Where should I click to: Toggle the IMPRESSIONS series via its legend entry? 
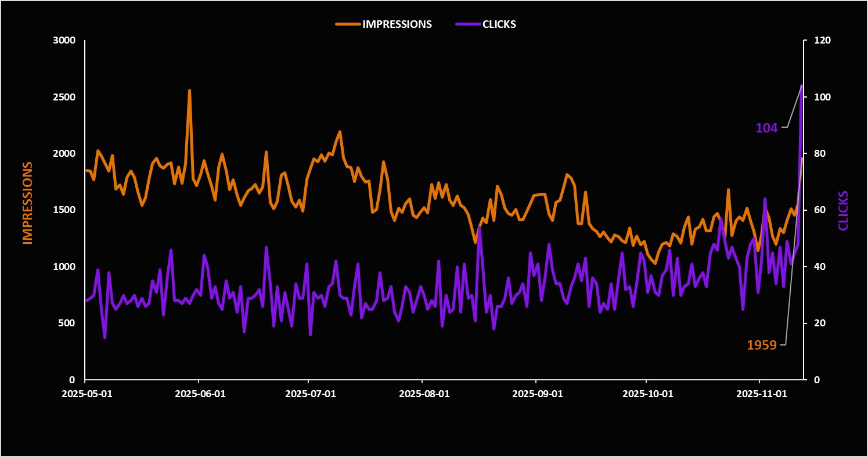click(x=397, y=24)
